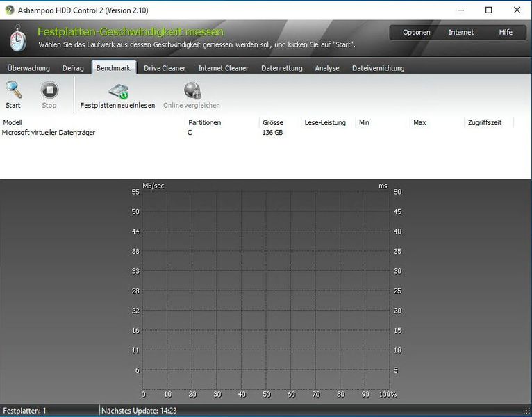This screenshot has width=532, height=417.
Task: Select the Benchmark tab
Action: click(113, 68)
